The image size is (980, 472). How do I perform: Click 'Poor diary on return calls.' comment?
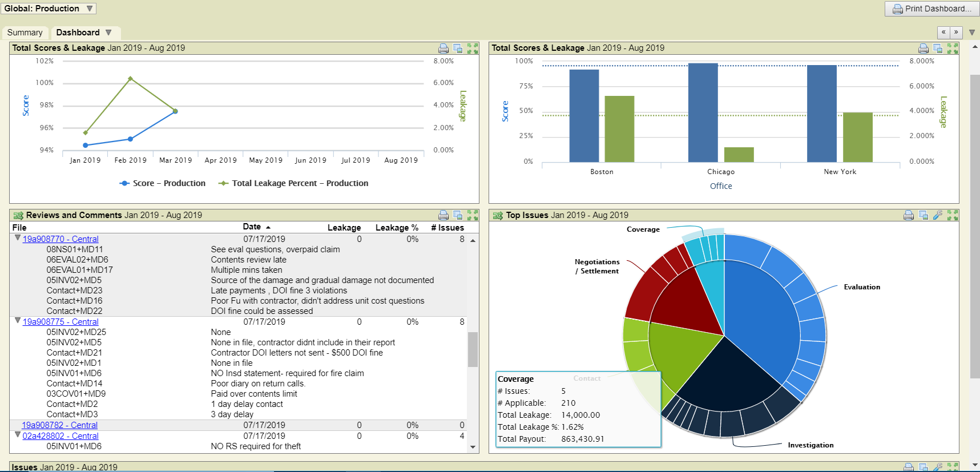click(x=258, y=384)
